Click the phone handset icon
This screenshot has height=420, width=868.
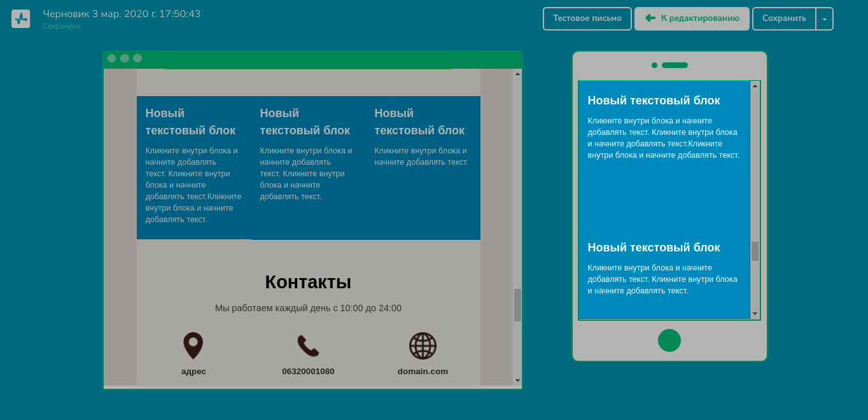[308, 346]
